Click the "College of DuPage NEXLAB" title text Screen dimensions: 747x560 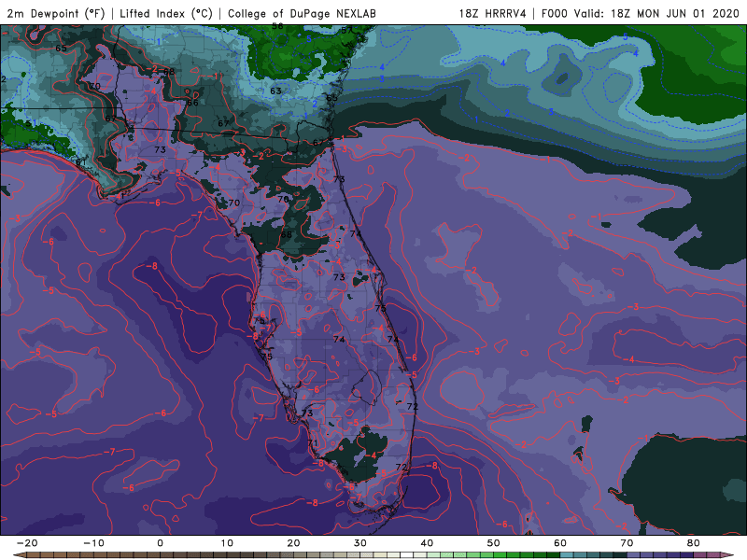(302, 13)
